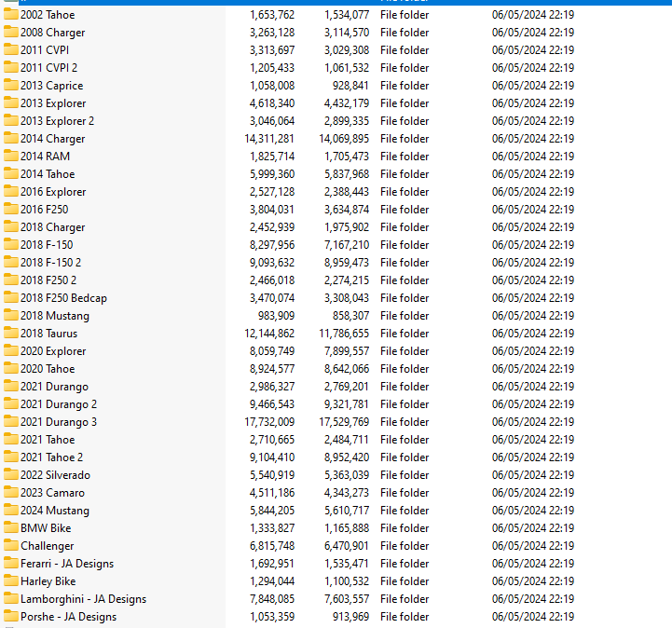Image resolution: width=672 pixels, height=628 pixels.
Task: Click packed size 913,969 in Porshe row
Action: 350,617
